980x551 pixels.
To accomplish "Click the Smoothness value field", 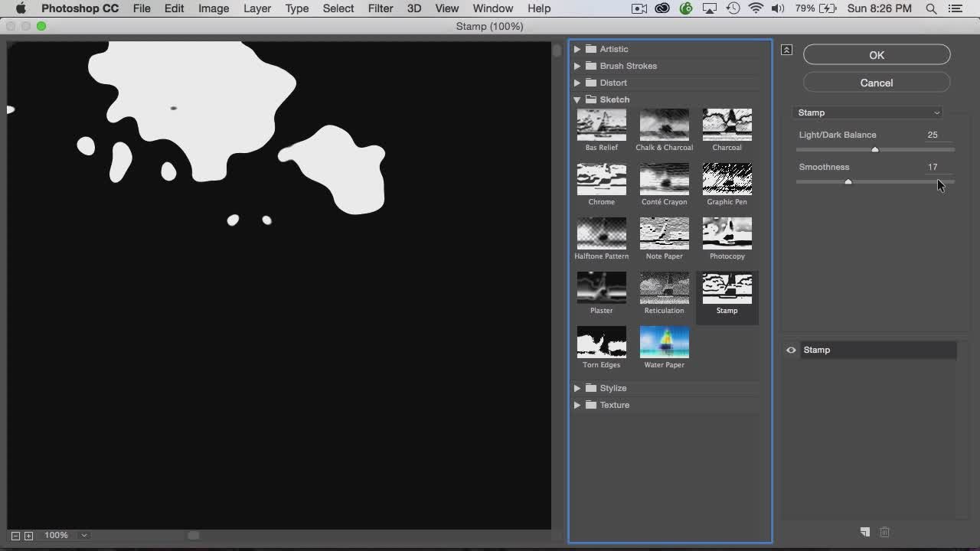I will point(936,167).
